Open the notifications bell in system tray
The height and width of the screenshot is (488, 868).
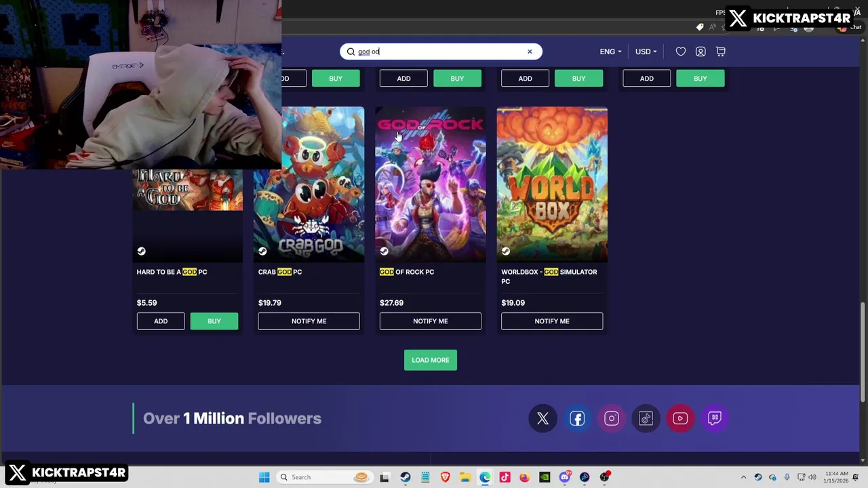coord(856,477)
